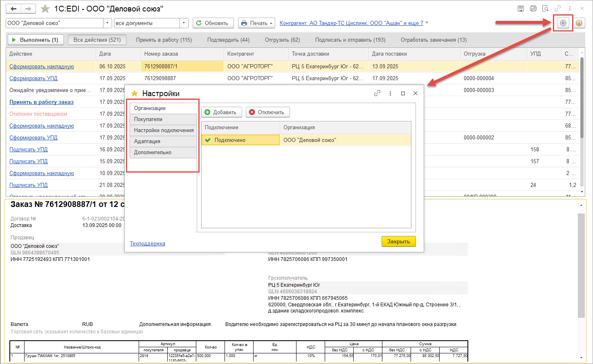Screen dimensions: 593x364
Task: Clear the Контрагент filter with the x
Action: click(427, 22)
